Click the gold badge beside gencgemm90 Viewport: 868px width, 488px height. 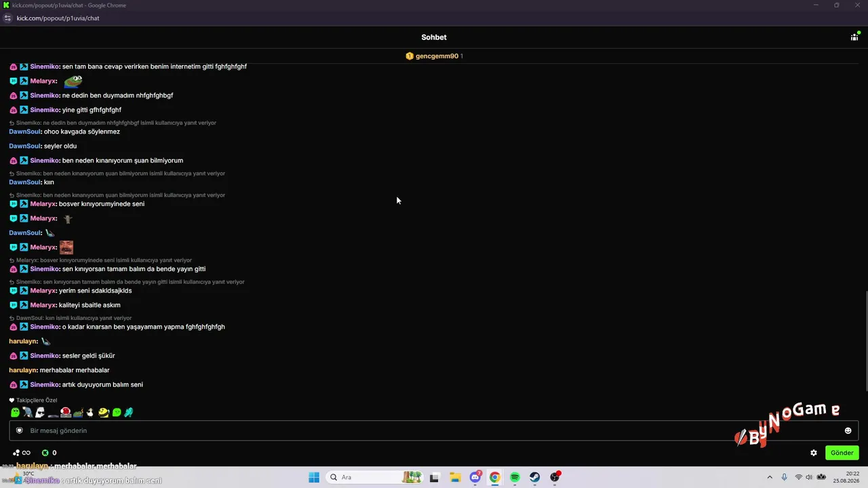click(410, 56)
